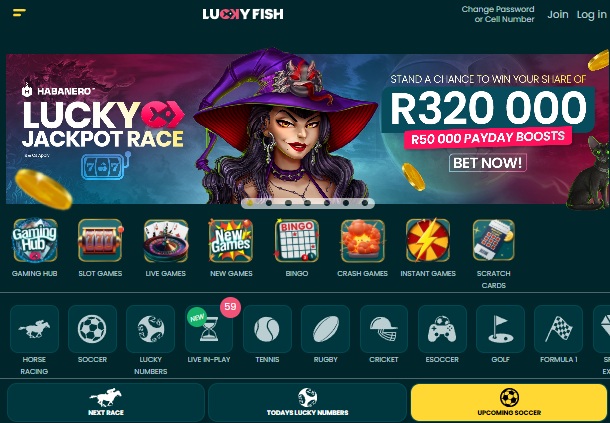Click the Log in link

coord(591,14)
